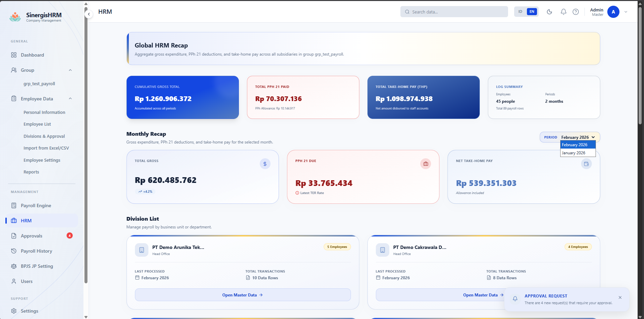Open Personal Information page
Screen dimensions: 644x319
[x=44, y=112]
